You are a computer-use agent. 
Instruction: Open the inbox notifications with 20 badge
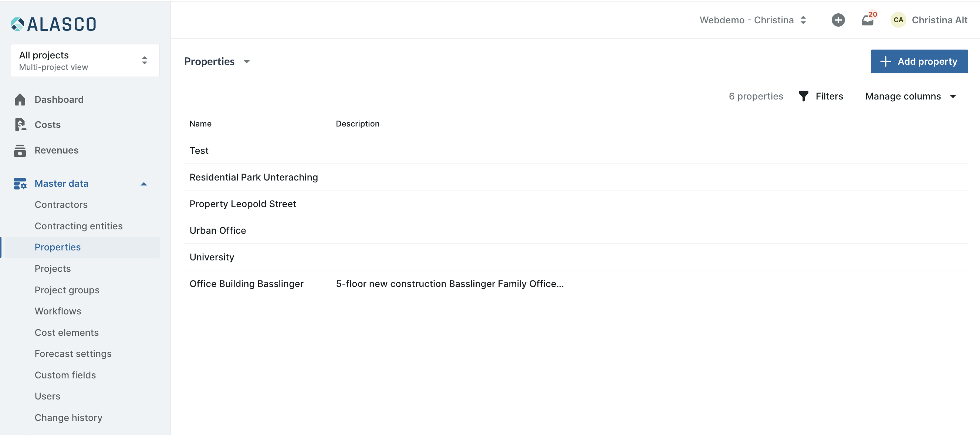coord(869,19)
